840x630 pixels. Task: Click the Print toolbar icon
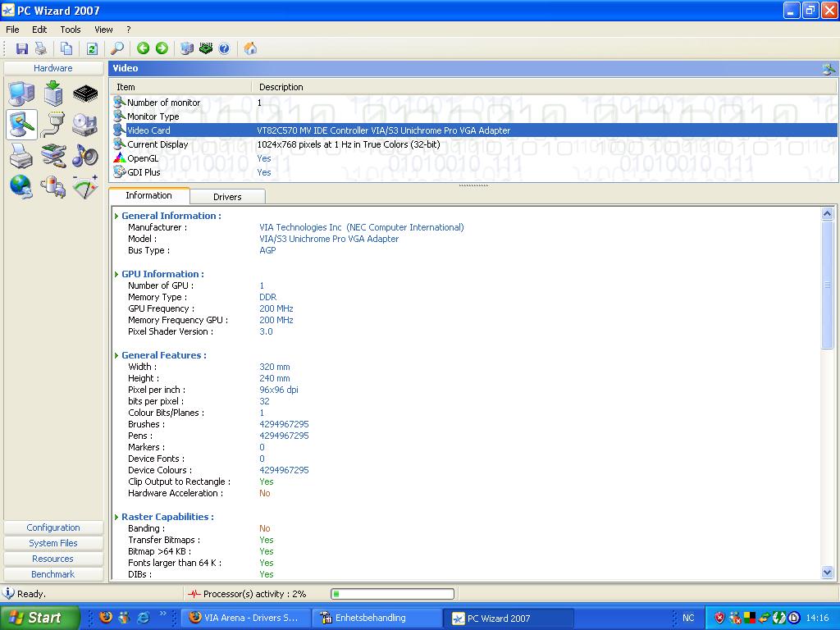[x=41, y=48]
